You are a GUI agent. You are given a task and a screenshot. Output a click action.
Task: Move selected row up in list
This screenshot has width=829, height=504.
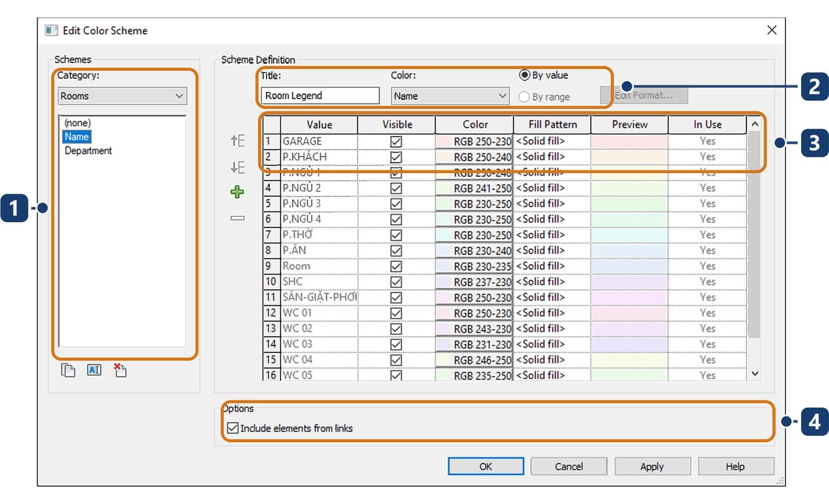tap(237, 141)
